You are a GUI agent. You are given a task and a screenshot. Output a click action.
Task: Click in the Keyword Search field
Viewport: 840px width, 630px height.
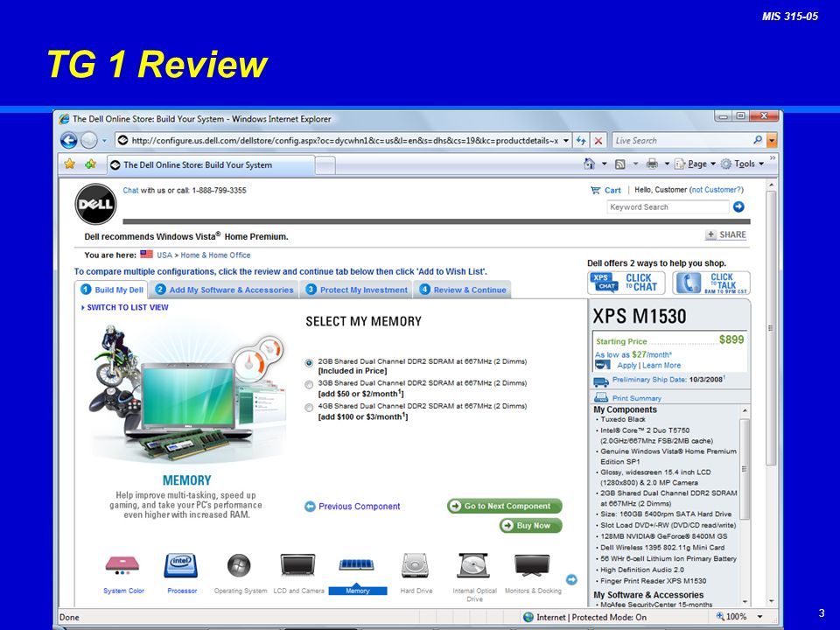pyautogui.click(x=668, y=206)
